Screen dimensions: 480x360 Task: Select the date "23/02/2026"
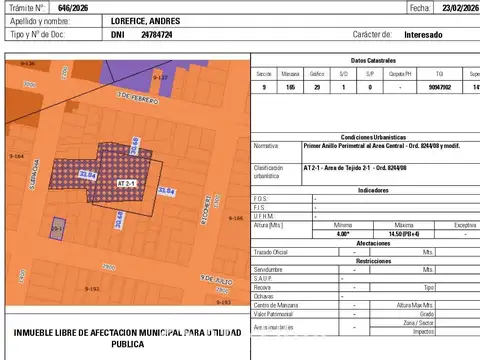point(460,8)
